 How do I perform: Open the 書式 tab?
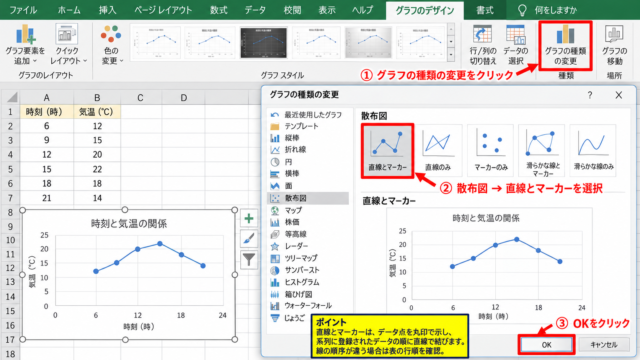coord(485,10)
